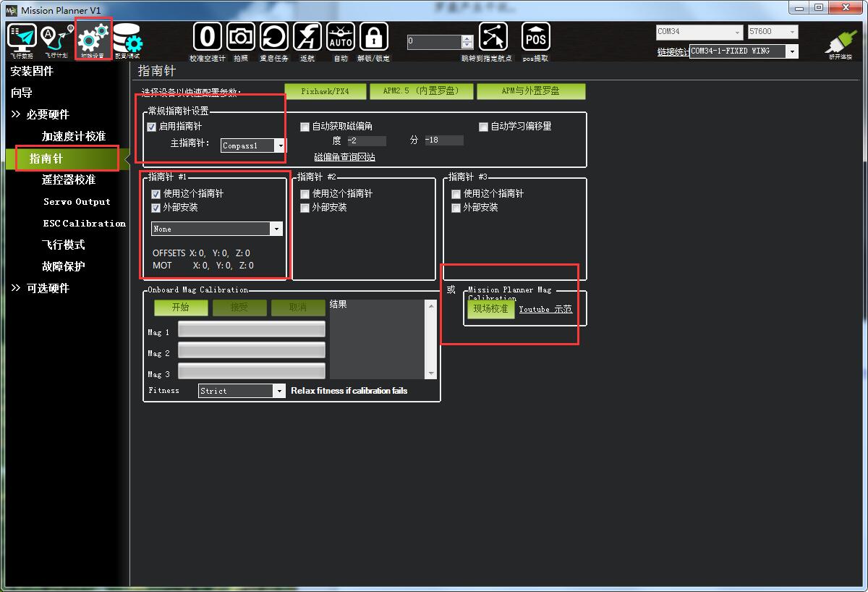Screen dimensions: 868x592
Task: Click inside the Mag 1 result field
Action: coord(251,329)
